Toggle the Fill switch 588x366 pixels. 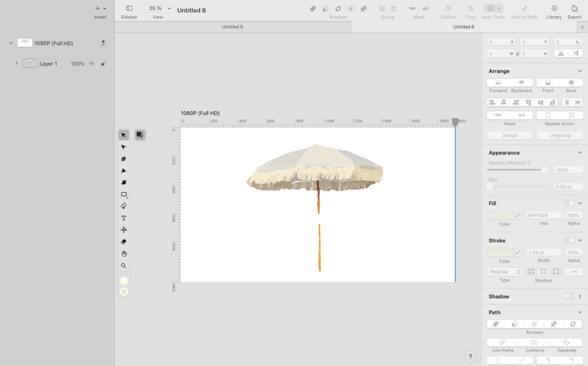click(570, 203)
